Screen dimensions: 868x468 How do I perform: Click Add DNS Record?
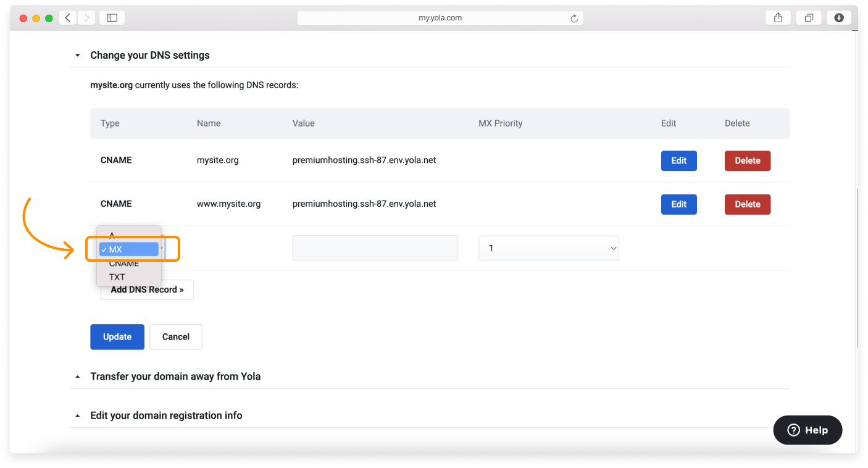click(x=147, y=289)
